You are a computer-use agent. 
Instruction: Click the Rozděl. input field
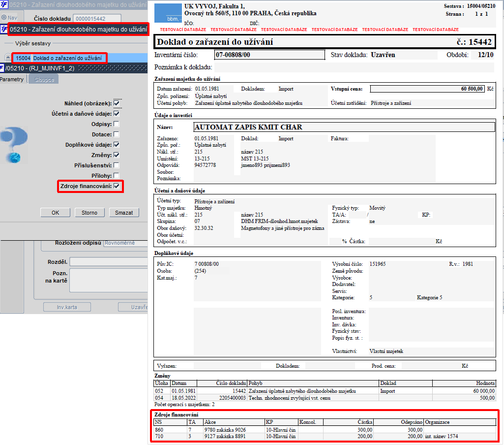click(109, 261)
